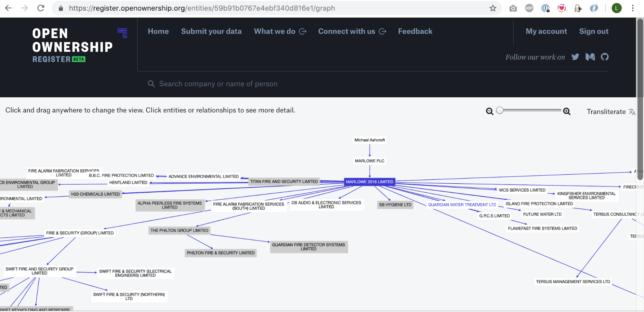
Task: Zoom in the graph with the plus magnifier
Action: 567,111
